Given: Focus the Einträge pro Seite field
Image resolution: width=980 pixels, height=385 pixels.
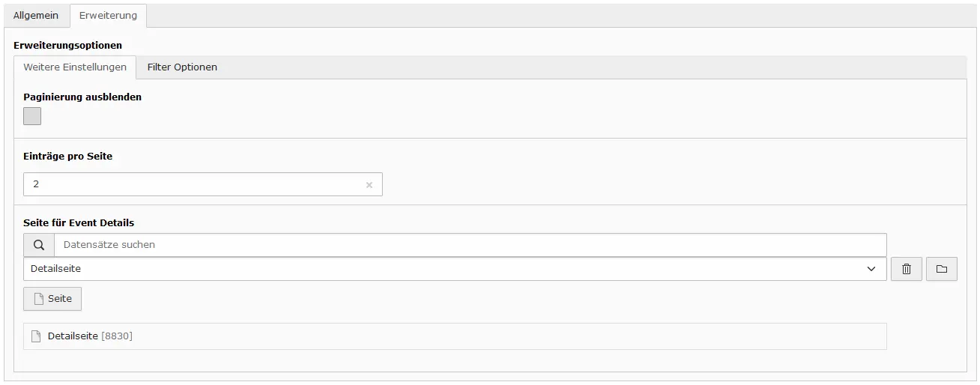Looking at the screenshot, I should 203,184.
